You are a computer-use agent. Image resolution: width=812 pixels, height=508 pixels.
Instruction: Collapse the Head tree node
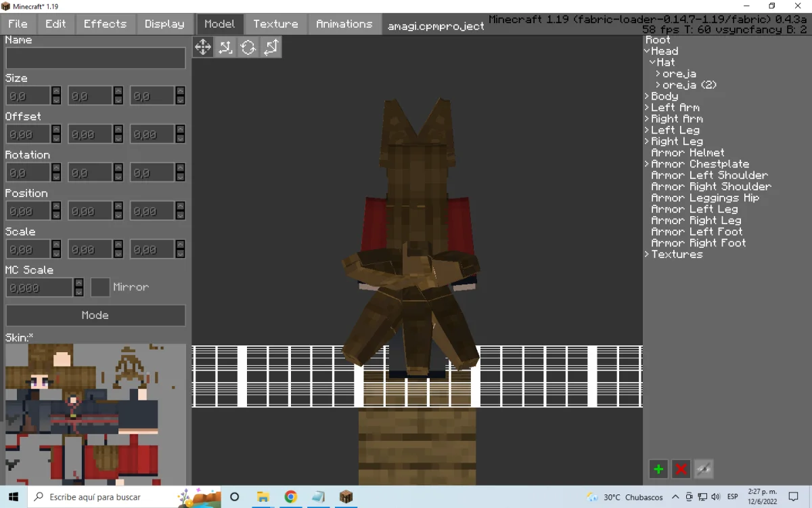pos(647,51)
